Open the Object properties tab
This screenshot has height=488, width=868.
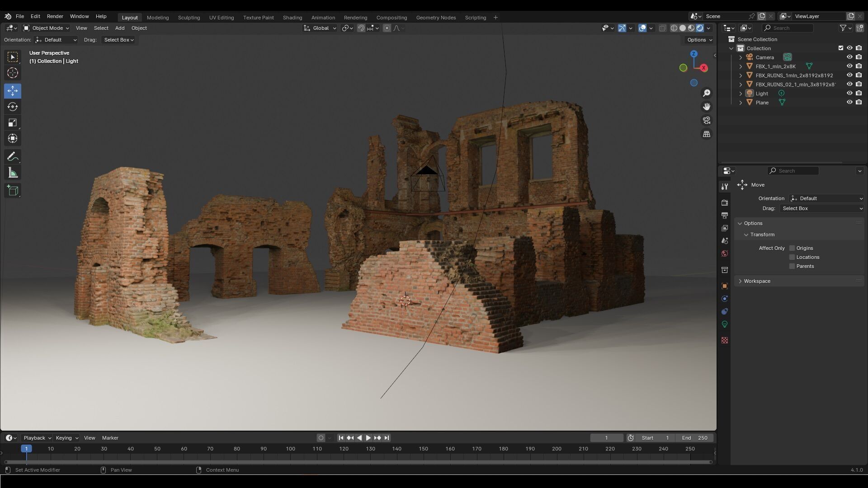(x=725, y=286)
